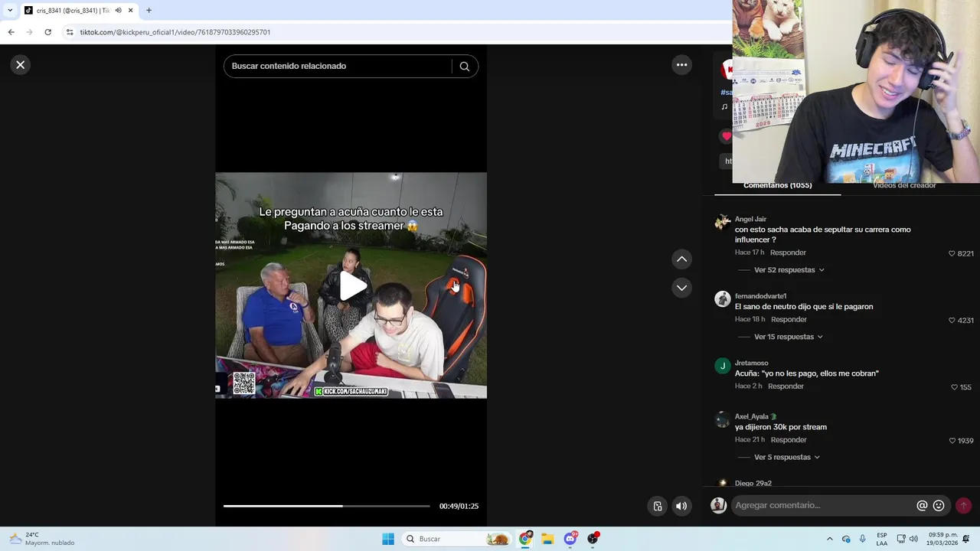Image resolution: width=980 pixels, height=551 pixels.
Task: Go to previous video with up arrow
Action: point(681,259)
